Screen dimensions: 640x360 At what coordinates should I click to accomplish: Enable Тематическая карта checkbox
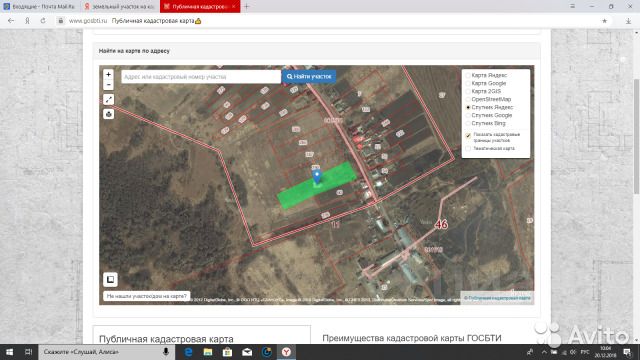(468, 149)
